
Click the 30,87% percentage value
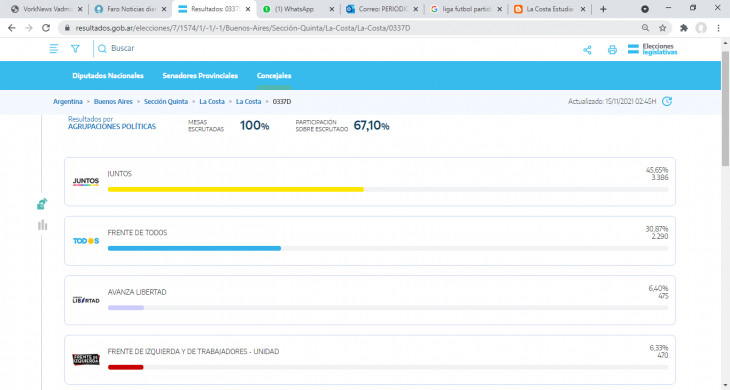657,229
